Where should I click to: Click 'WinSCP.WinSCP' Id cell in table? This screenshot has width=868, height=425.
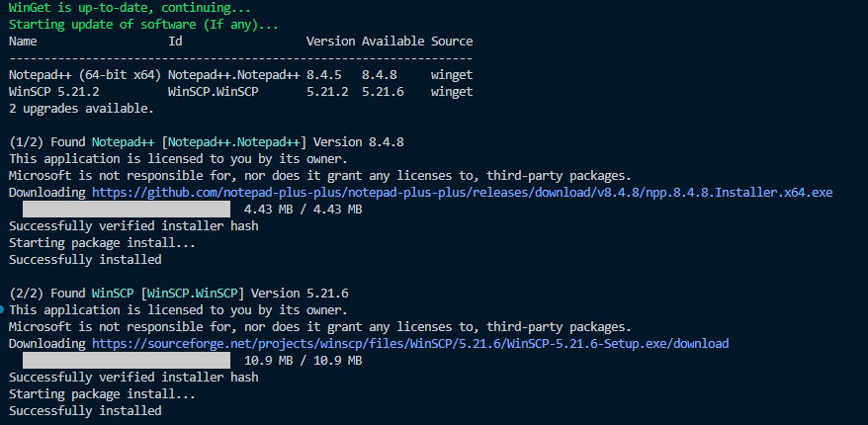[214, 92]
